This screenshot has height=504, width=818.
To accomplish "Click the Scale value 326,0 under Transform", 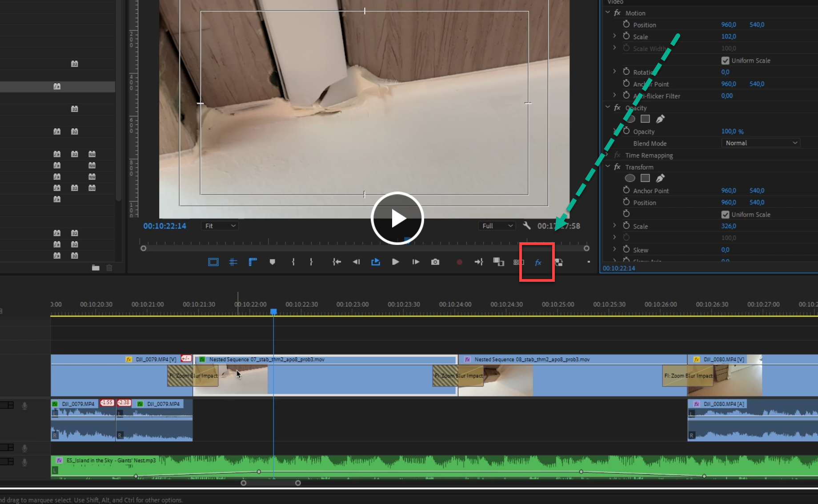I will (729, 226).
